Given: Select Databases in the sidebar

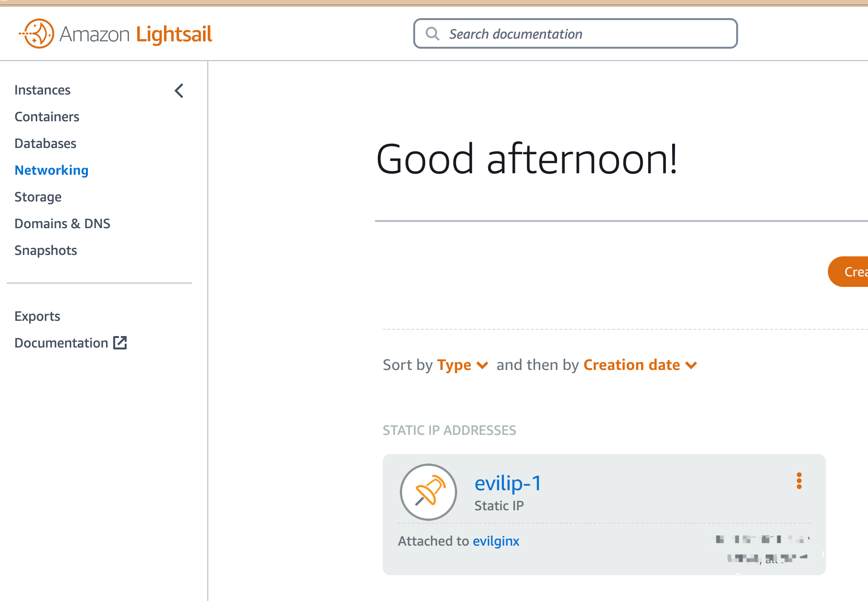Looking at the screenshot, I should pos(45,144).
